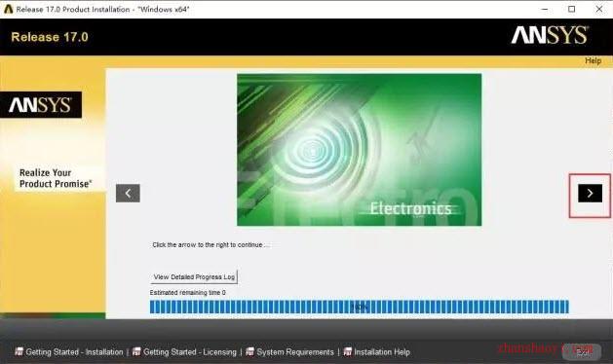Open the Help link in the yellow bar
Image resolution: width=613 pixels, height=364 pixels.
(x=593, y=60)
